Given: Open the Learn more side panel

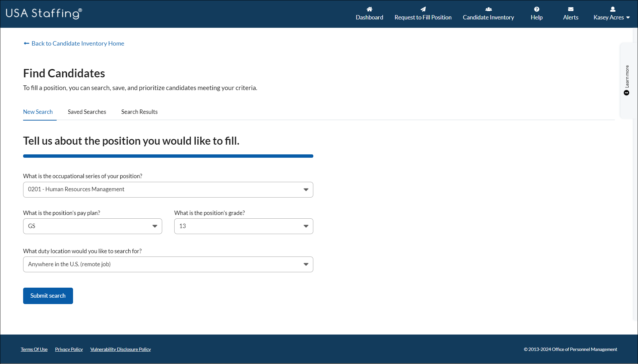Looking at the screenshot, I should 627,76.
